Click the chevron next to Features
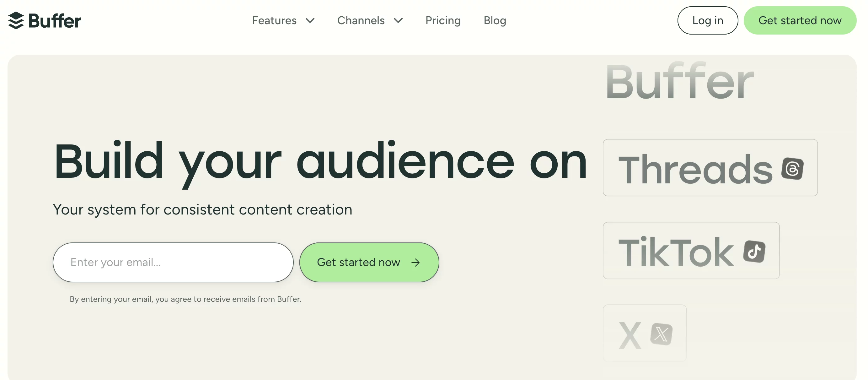Viewport: 868px width, 380px height. coord(311,21)
